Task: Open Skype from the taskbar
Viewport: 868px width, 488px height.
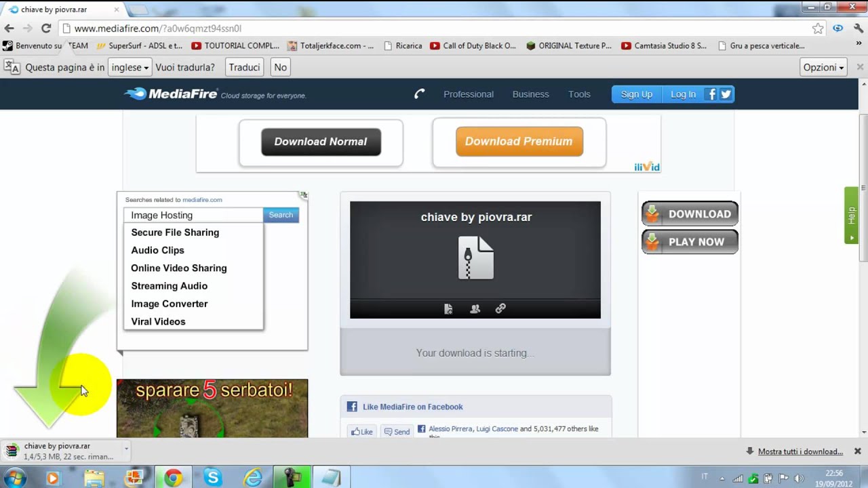Action: coord(213,478)
